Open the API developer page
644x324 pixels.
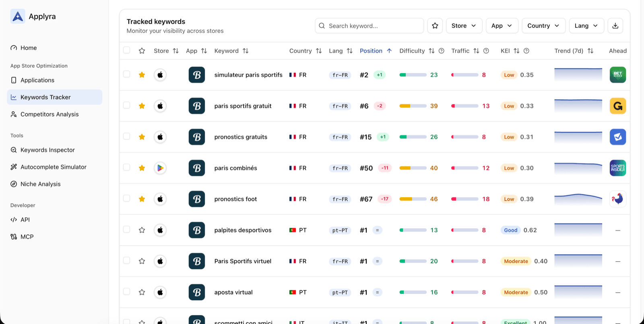tap(54, 220)
